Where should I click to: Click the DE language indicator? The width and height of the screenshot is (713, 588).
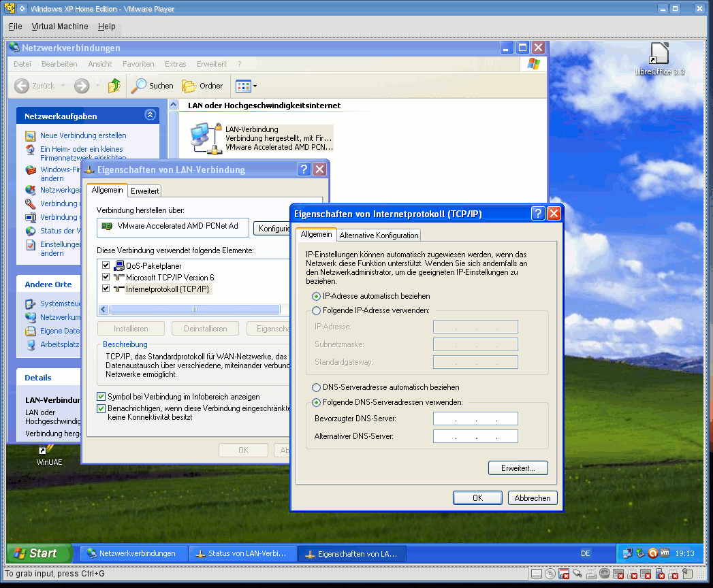pos(585,553)
